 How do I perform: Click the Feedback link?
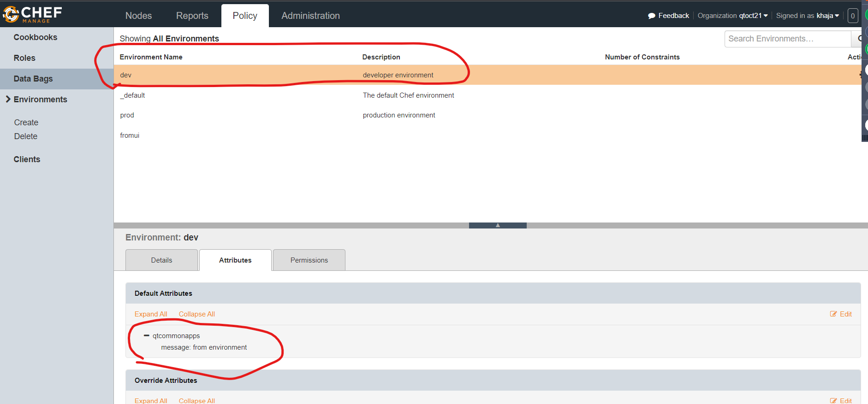pos(673,16)
